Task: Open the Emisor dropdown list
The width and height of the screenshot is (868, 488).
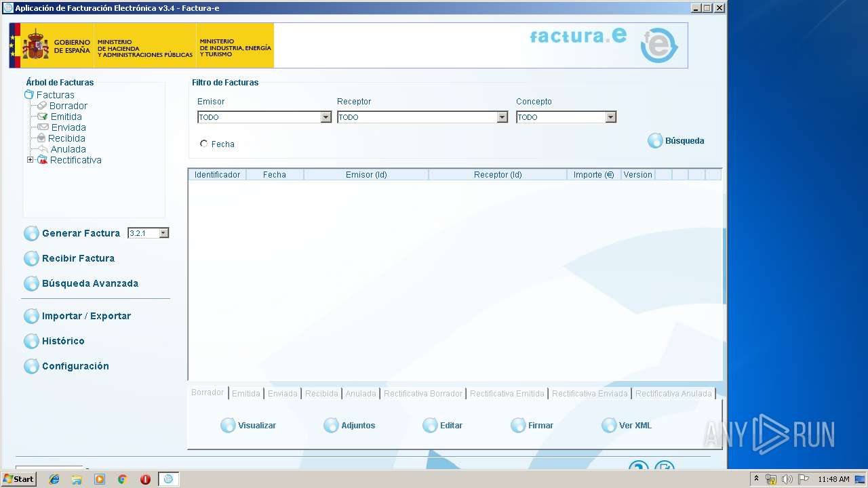Action: [326, 117]
